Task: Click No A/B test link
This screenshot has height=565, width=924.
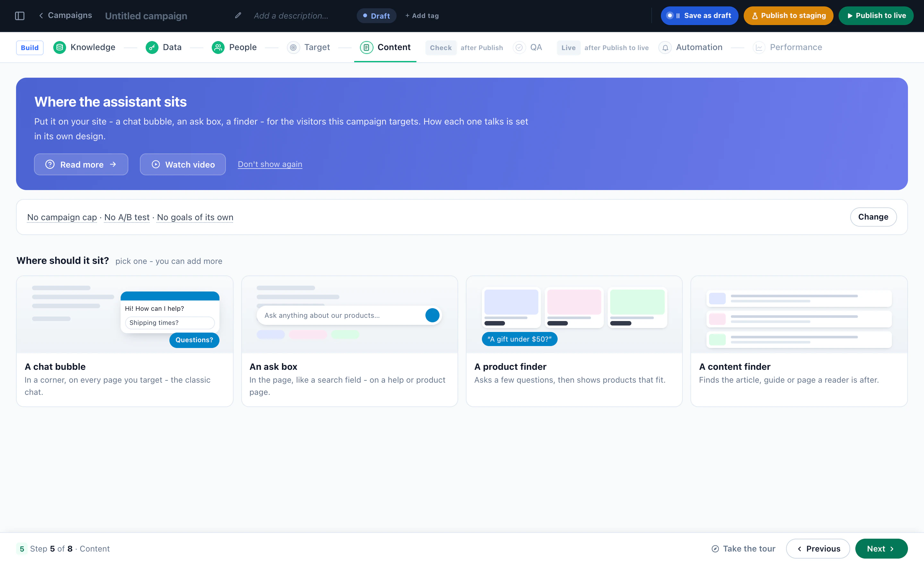Action: [127, 217]
